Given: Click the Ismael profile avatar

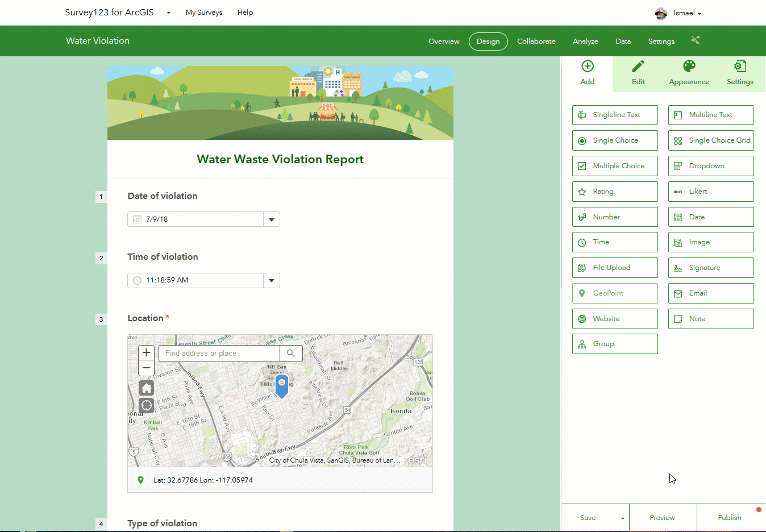Looking at the screenshot, I should pyautogui.click(x=661, y=14).
